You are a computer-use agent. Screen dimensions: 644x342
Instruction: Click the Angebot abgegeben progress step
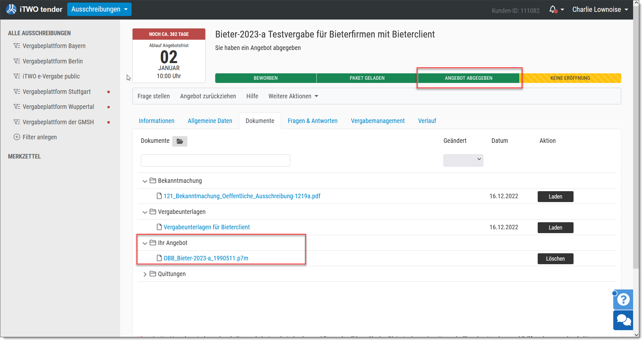[x=469, y=78]
